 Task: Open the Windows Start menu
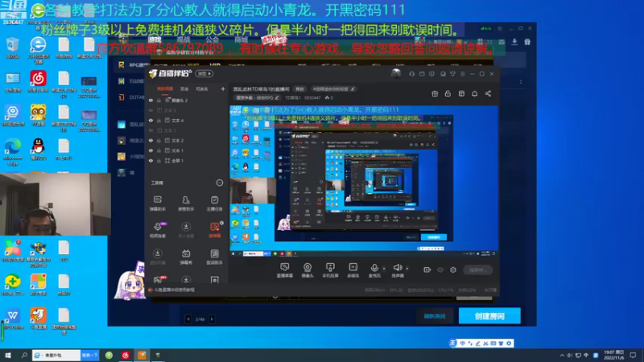pos(7,355)
